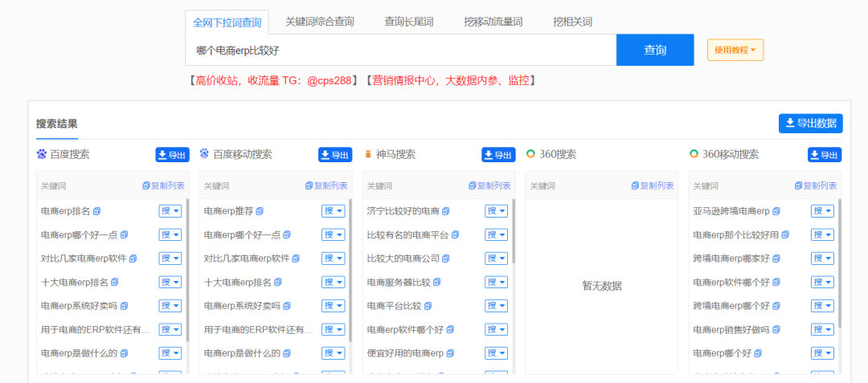Select the 搜索结果 section tab
Viewport: 868px width, 383px height.
pyautogui.click(x=57, y=123)
